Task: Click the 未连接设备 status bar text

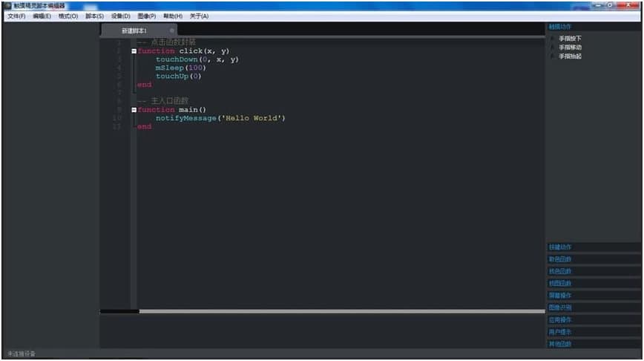Action: 22,354
